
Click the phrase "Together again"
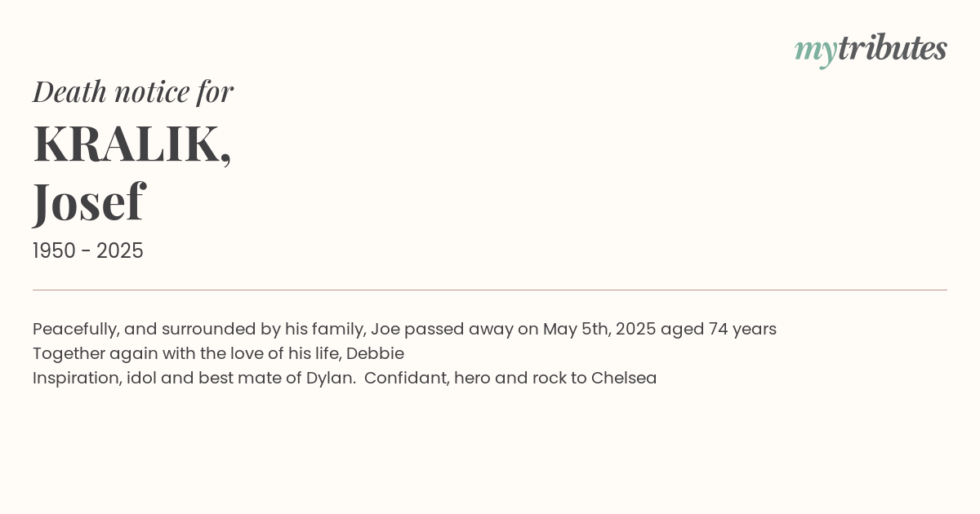pos(87,354)
